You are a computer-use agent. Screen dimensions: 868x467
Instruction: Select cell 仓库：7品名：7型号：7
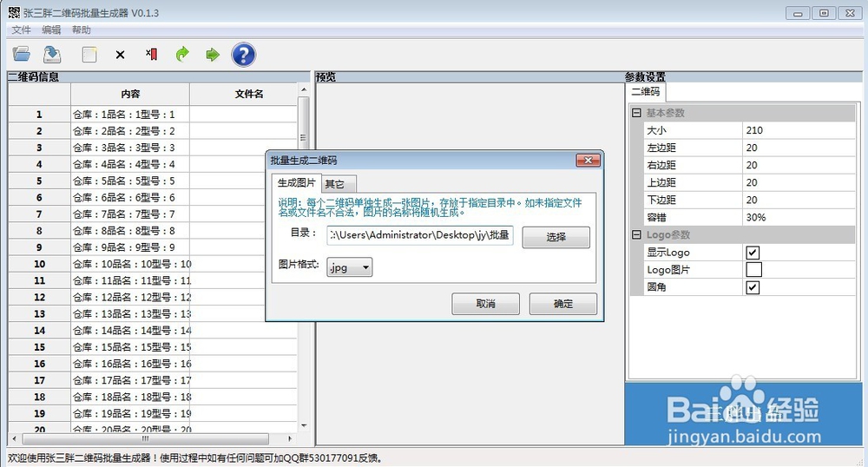pos(130,214)
